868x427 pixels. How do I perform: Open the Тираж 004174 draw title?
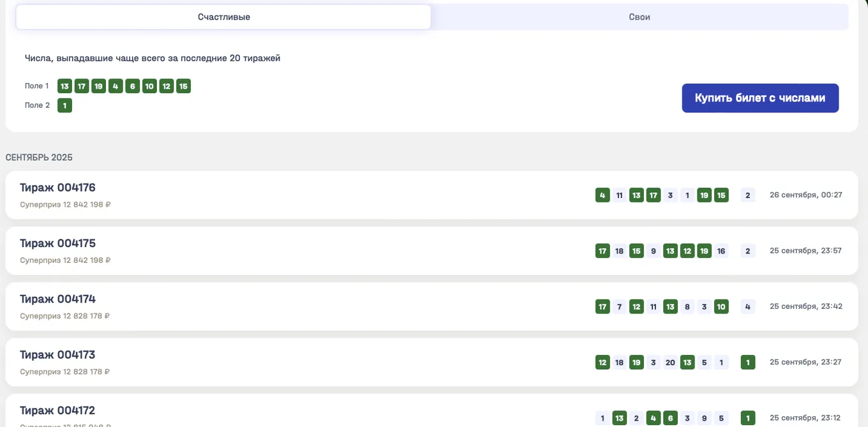[x=58, y=299]
